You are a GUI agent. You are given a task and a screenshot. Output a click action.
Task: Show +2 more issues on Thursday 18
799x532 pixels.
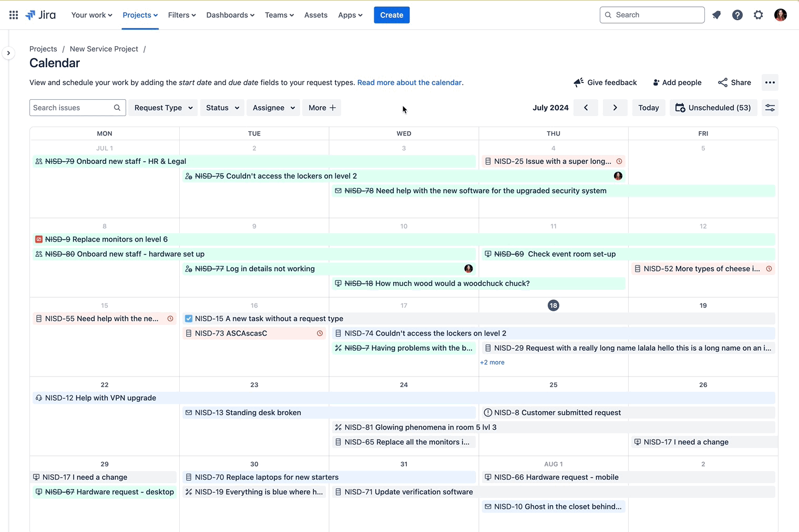pyautogui.click(x=492, y=362)
